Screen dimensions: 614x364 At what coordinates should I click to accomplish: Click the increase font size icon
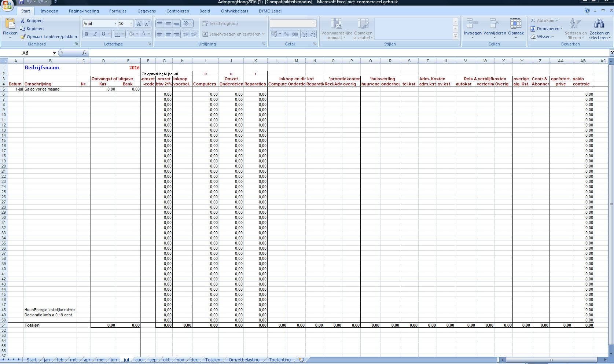[139, 23]
